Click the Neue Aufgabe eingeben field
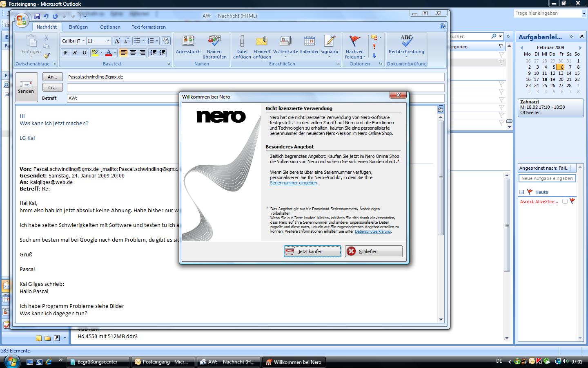 coord(547,178)
